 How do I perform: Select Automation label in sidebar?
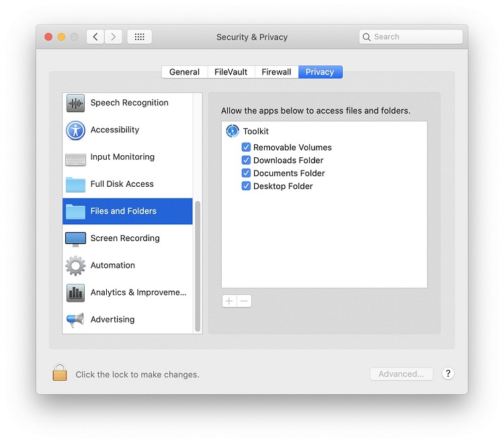(x=112, y=265)
